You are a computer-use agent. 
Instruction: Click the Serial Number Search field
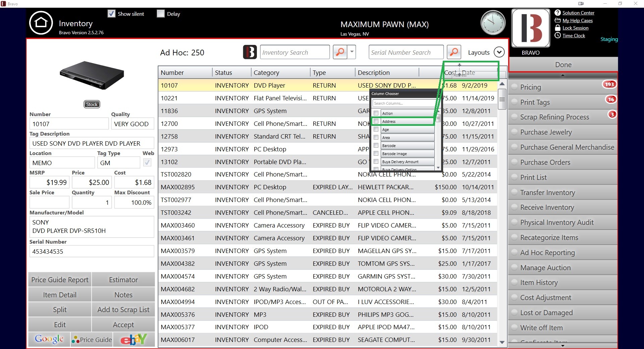pos(406,52)
